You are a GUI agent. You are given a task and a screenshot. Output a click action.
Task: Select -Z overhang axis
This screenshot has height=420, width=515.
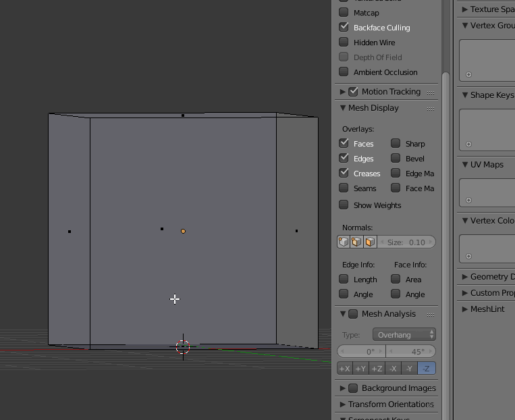[x=427, y=369]
